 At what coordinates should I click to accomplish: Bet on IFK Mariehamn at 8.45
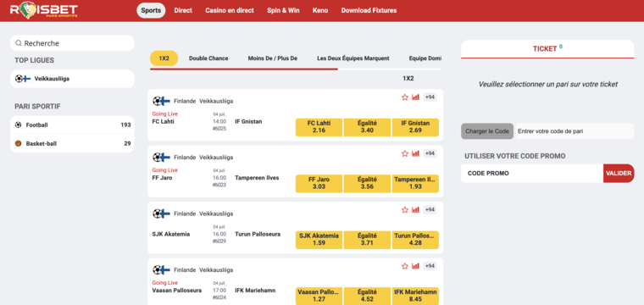coord(415,296)
